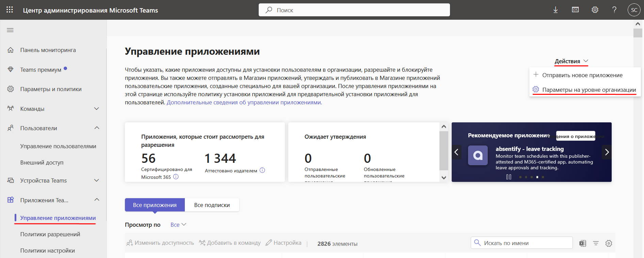Click the "absentify - leave tracking" title
The width and height of the screenshot is (644, 258).
pyautogui.click(x=530, y=149)
